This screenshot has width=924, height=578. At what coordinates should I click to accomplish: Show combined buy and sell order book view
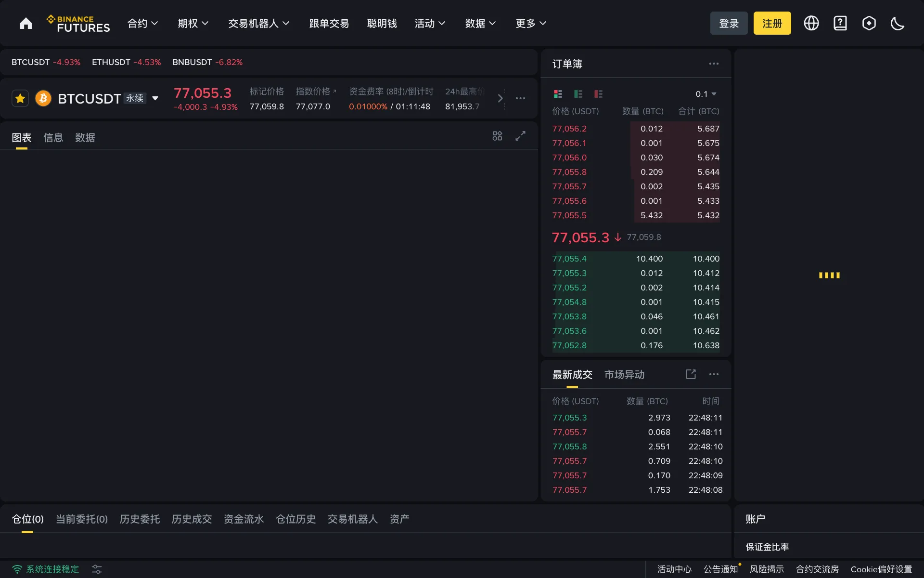point(558,94)
